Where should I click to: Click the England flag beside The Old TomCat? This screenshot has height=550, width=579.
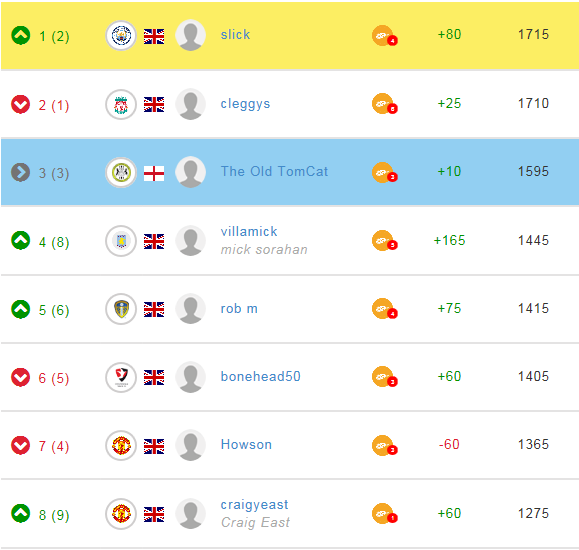coord(154,173)
